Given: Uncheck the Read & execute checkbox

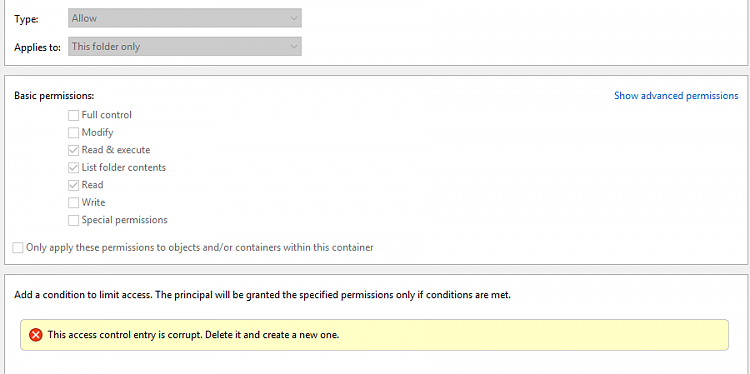Looking at the screenshot, I should point(73,150).
